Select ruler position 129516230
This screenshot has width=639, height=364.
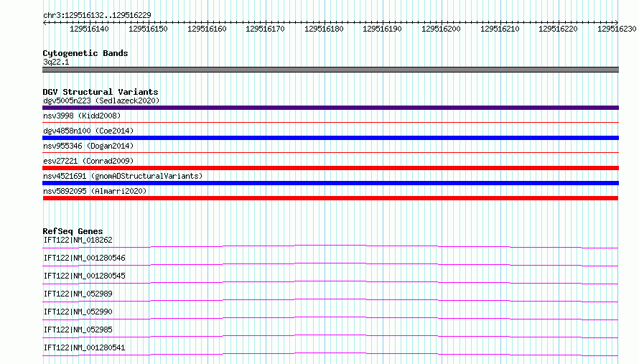617,29
